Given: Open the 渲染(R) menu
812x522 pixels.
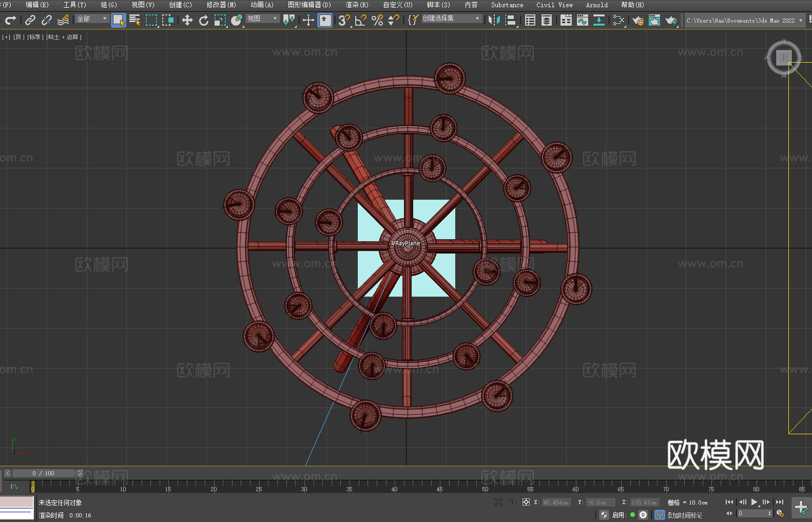Looking at the screenshot, I should click(357, 5).
